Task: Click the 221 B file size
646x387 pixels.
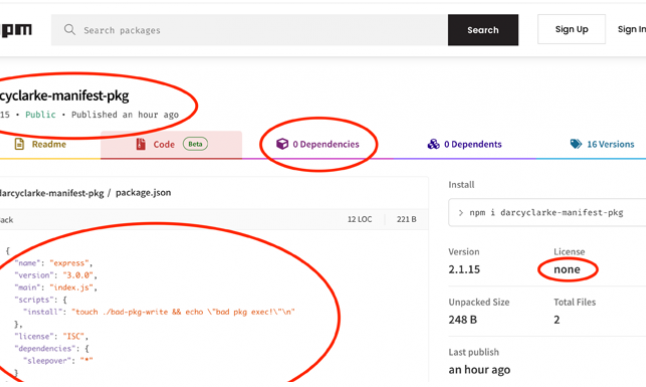Action: coord(406,219)
